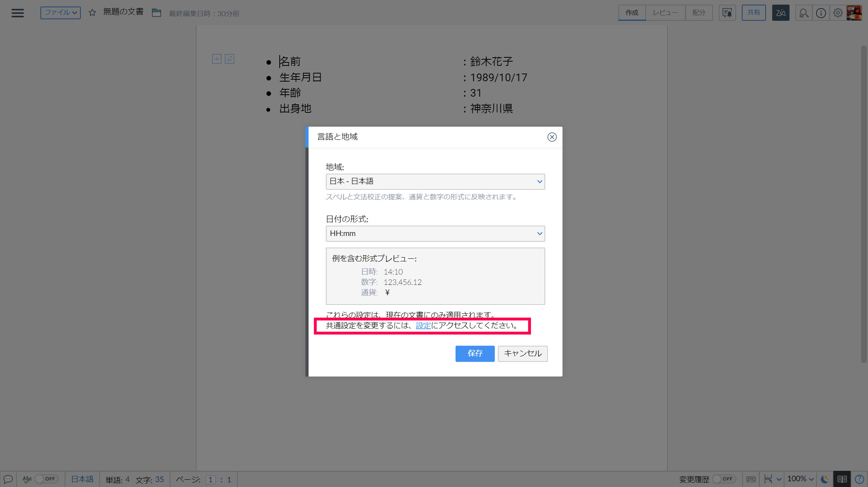Screen dimensions: 868x487
Task: Open the help question mark icon
Action: pos(859,479)
